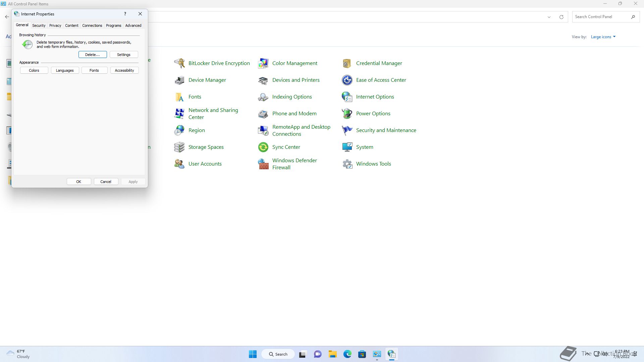The width and height of the screenshot is (644, 362).
Task: Open Storage Spaces icon
Action: point(179,147)
